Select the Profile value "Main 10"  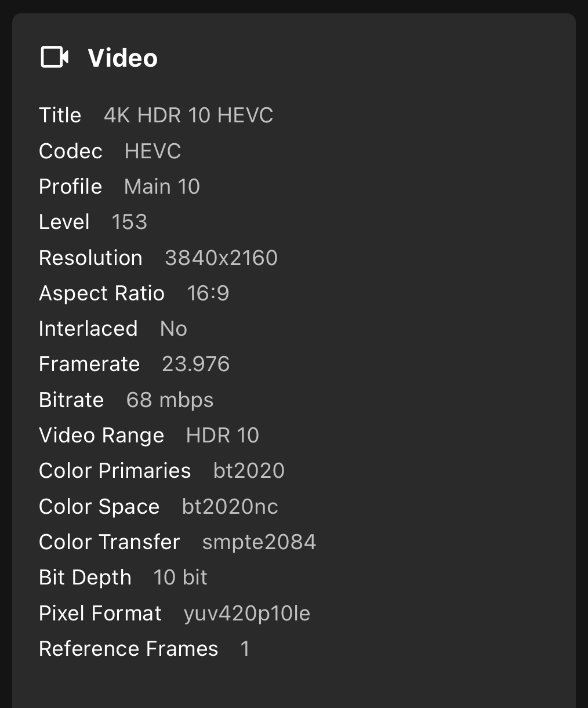162,187
